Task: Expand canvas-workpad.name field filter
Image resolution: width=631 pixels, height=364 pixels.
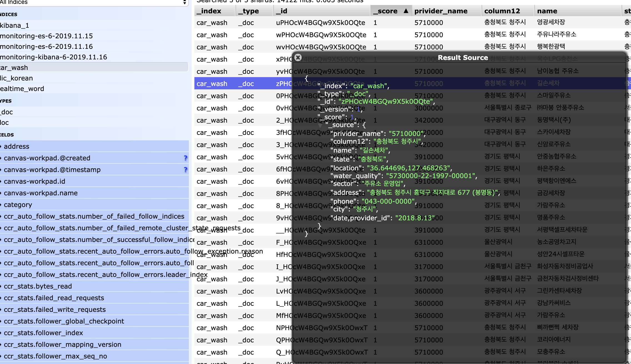Action: point(41,193)
